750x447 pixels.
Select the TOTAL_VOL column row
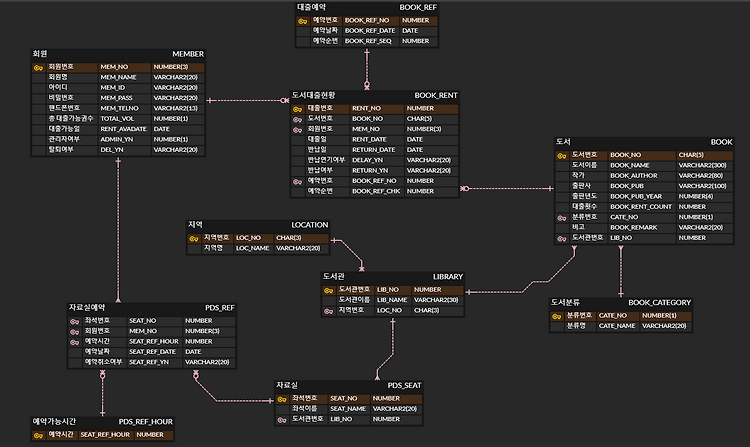(x=118, y=119)
